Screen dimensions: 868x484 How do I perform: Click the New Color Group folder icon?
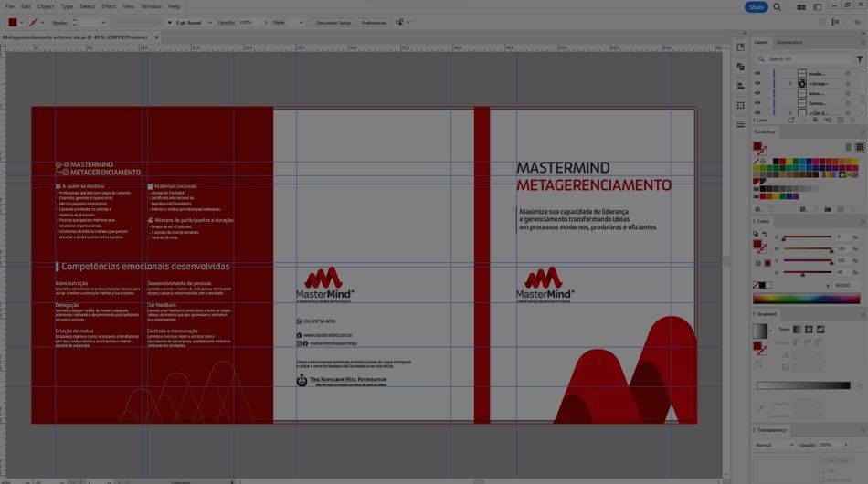[828, 210]
